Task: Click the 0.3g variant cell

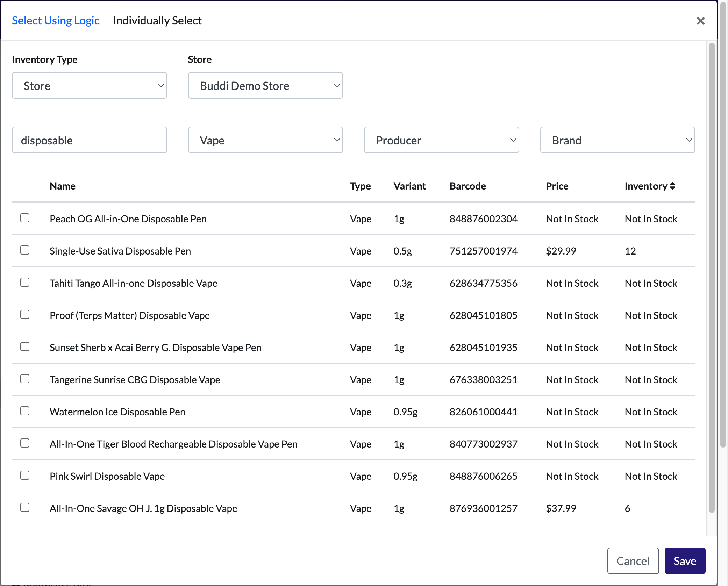Action: tap(402, 283)
